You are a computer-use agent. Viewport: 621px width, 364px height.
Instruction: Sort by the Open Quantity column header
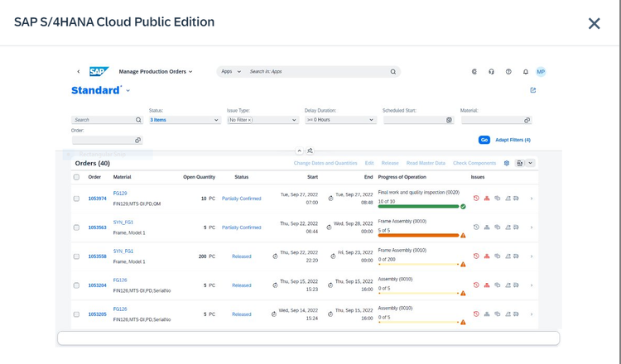(x=199, y=177)
